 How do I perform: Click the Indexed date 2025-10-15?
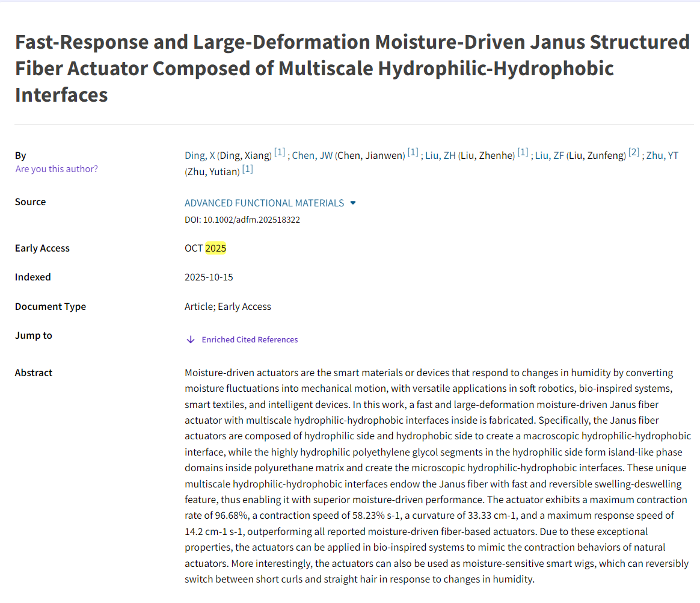click(x=209, y=277)
